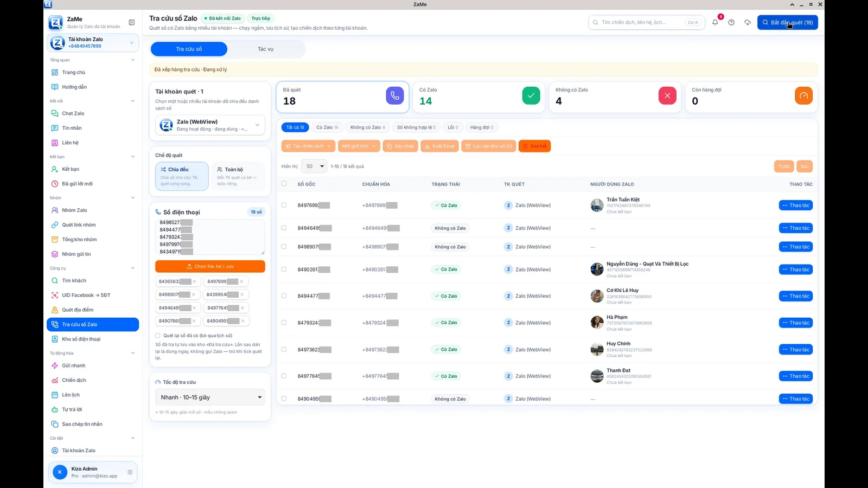The width and height of the screenshot is (868, 488).
Task: Click the help question-mark icon
Action: (731, 22)
